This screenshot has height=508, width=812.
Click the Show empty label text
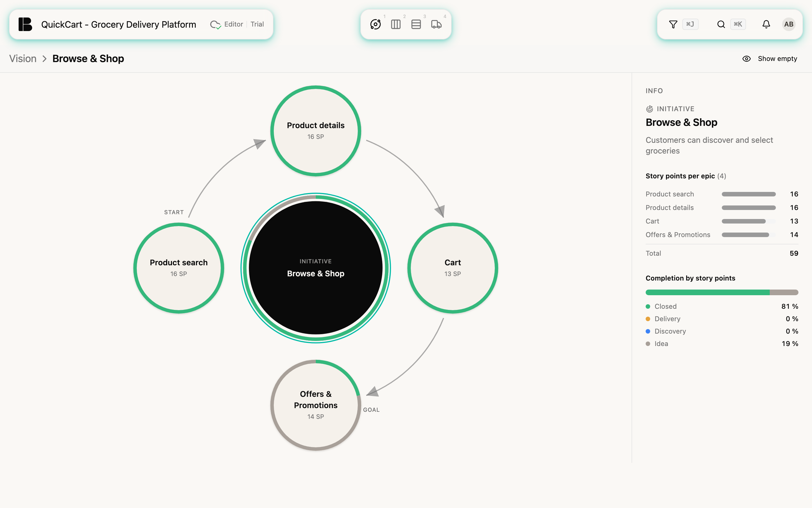coord(777,59)
